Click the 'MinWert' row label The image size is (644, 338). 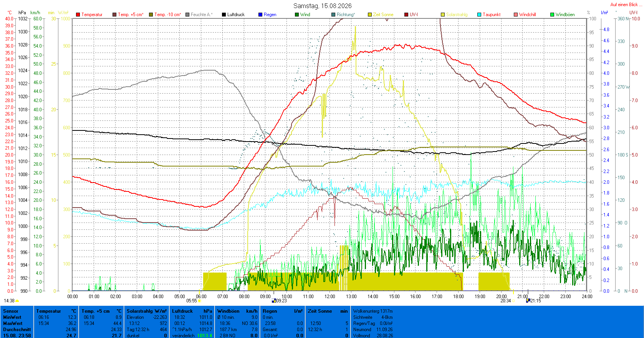[x=12, y=317]
